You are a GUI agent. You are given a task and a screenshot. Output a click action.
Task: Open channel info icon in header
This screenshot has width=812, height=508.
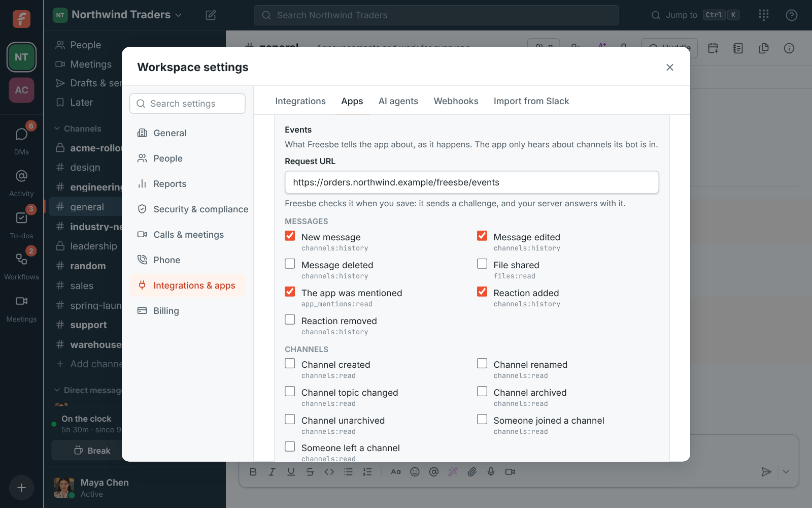[x=789, y=48]
